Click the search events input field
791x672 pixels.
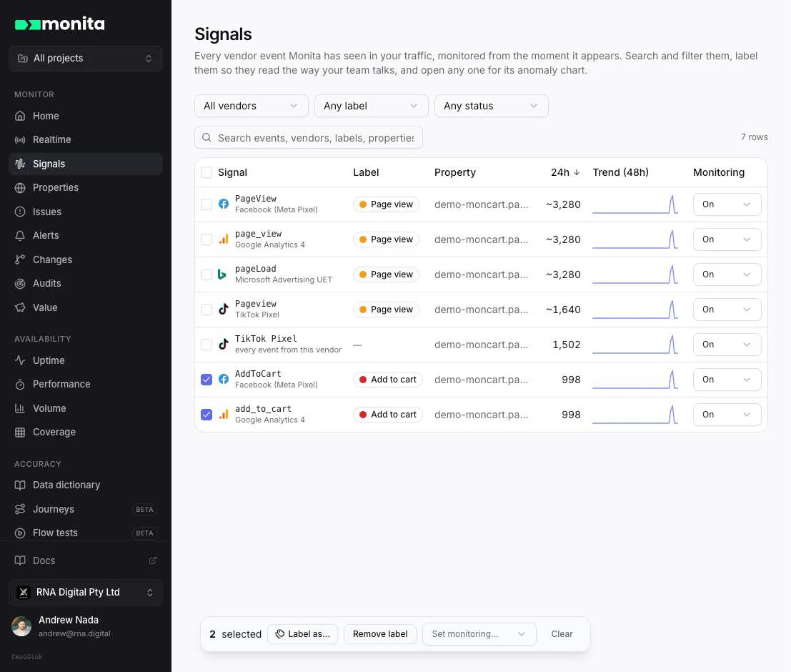tap(309, 137)
